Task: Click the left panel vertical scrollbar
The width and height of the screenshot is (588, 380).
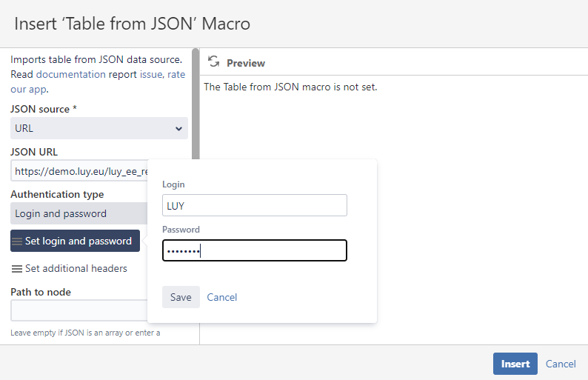Action: [x=195, y=104]
